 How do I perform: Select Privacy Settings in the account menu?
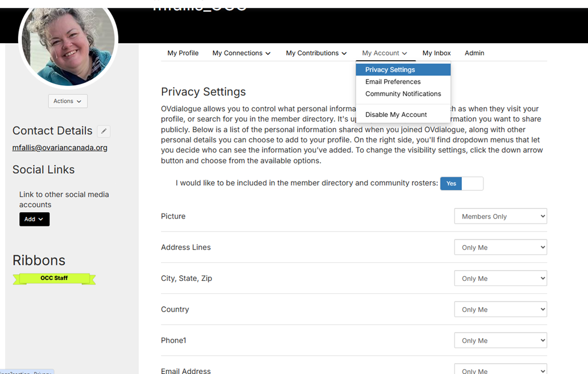(390, 70)
